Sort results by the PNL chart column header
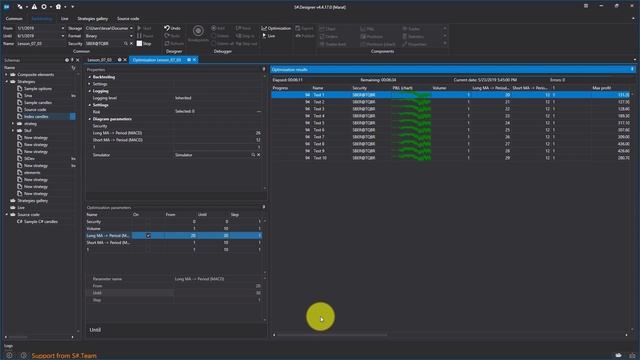640x360 pixels. 402,88
